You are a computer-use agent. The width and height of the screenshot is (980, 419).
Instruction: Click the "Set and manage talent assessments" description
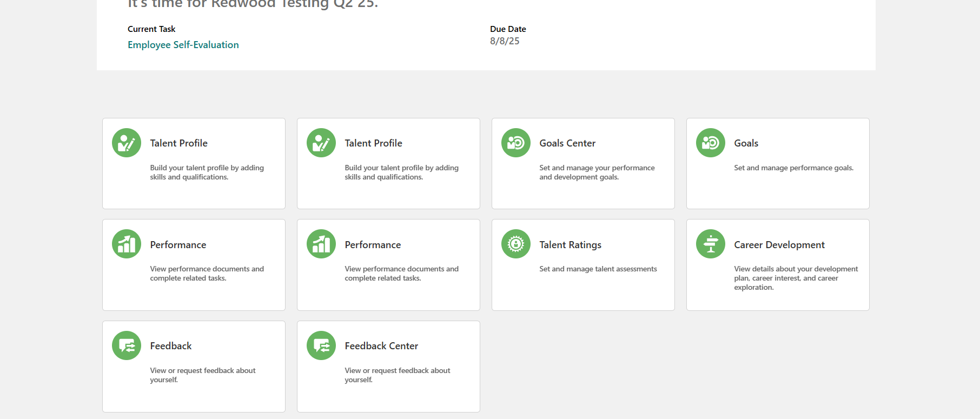pyautogui.click(x=598, y=269)
